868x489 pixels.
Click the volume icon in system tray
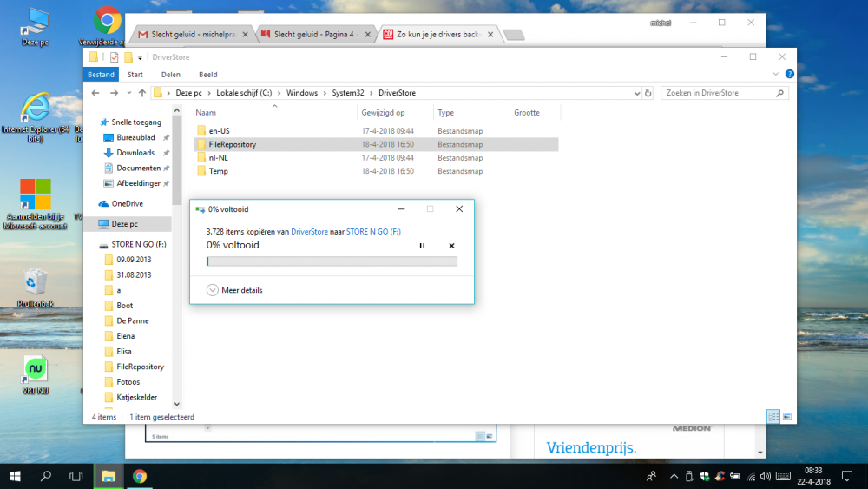(766, 476)
